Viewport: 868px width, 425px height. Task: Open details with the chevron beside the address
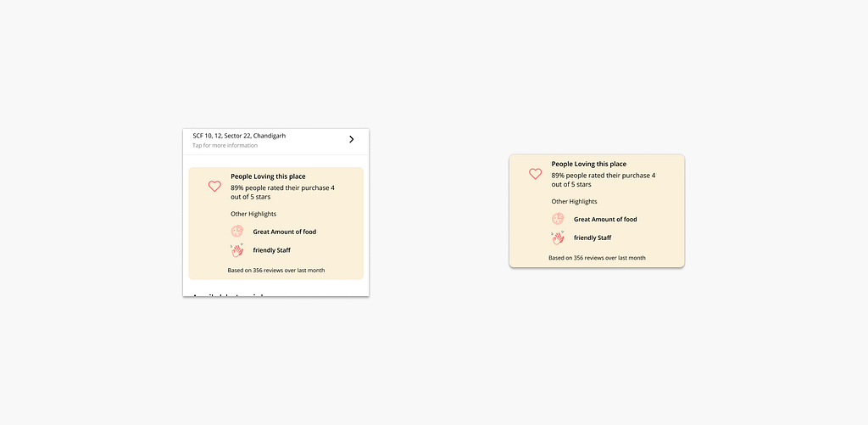[x=351, y=139]
